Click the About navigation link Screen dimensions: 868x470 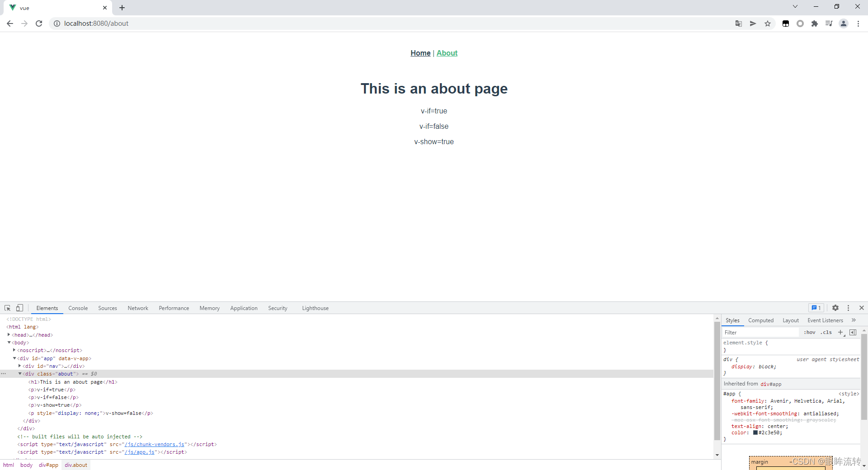tap(447, 53)
